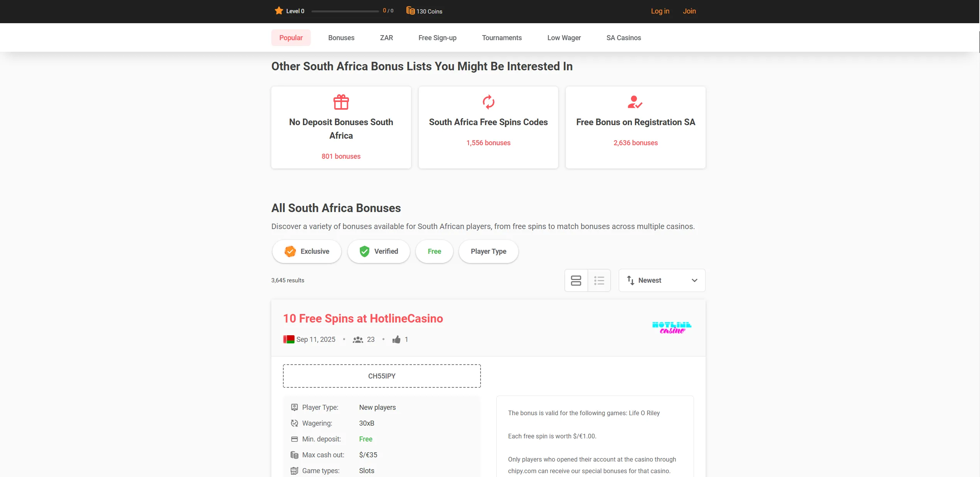Click the Log in link

(x=660, y=11)
